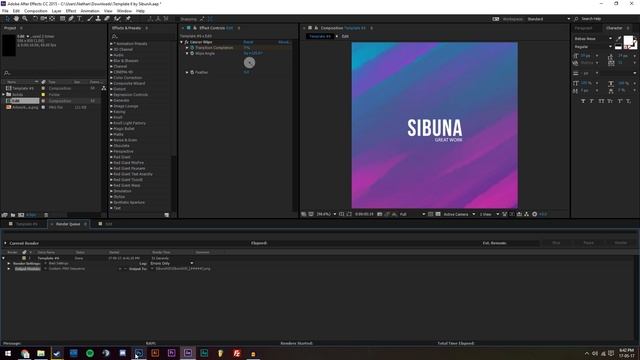
Task: Select the Unified Camera tool
Action: click(43, 19)
